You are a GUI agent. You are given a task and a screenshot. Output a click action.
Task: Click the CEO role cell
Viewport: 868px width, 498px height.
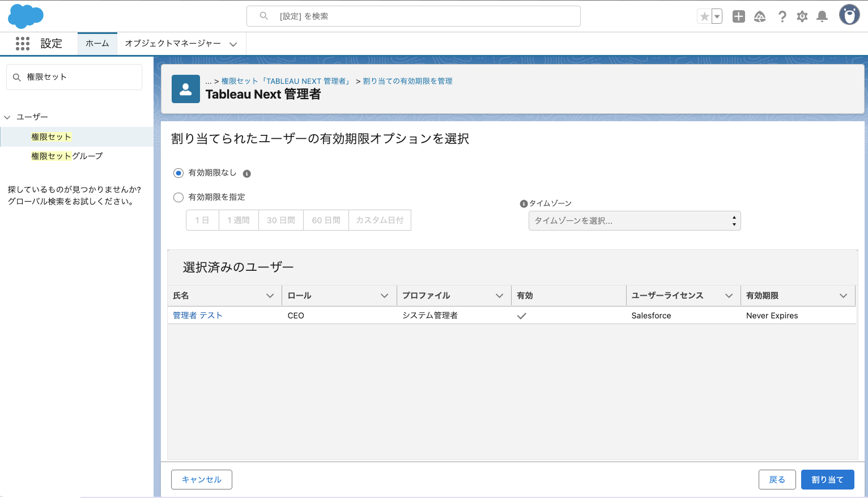pyautogui.click(x=296, y=316)
